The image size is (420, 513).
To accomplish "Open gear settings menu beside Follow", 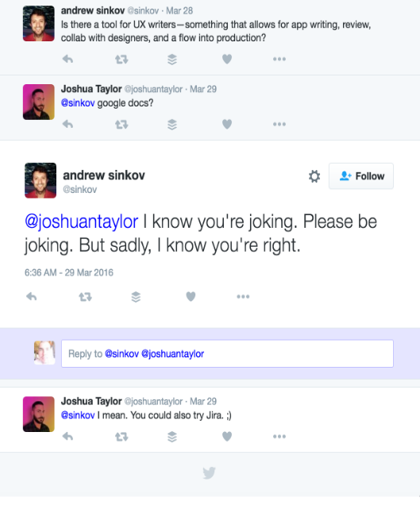I will [314, 176].
